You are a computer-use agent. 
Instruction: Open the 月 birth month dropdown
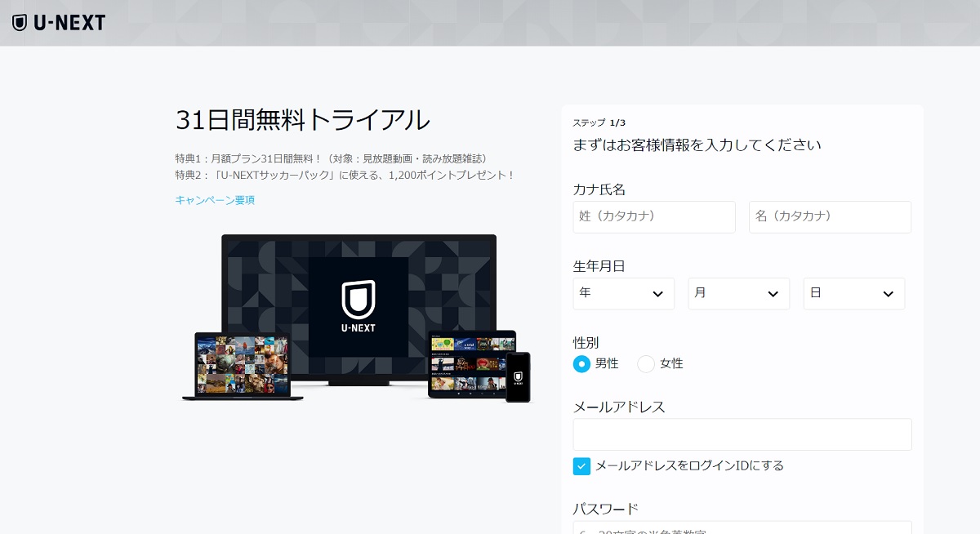click(x=739, y=294)
